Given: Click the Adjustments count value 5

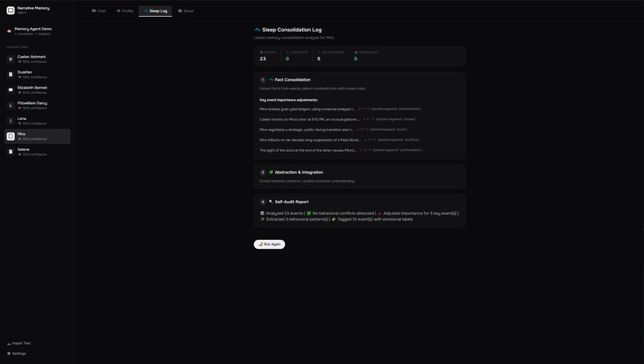Looking at the screenshot, I should 319,59.
